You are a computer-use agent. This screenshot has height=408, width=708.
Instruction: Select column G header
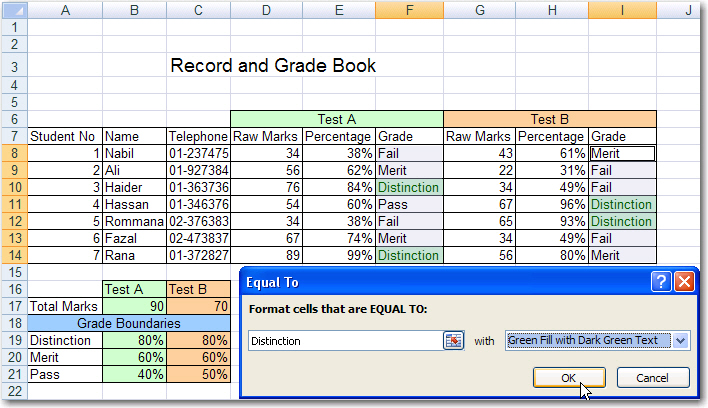pyautogui.click(x=480, y=10)
